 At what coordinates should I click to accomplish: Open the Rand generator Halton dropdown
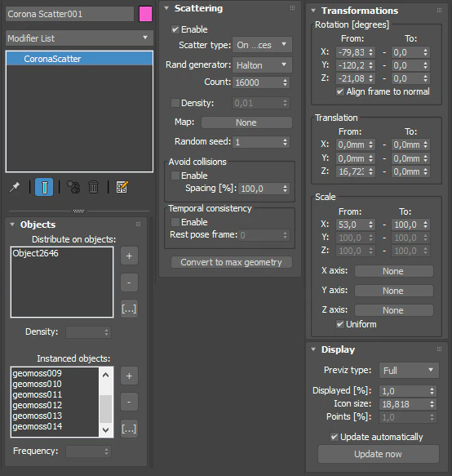coord(262,65)
